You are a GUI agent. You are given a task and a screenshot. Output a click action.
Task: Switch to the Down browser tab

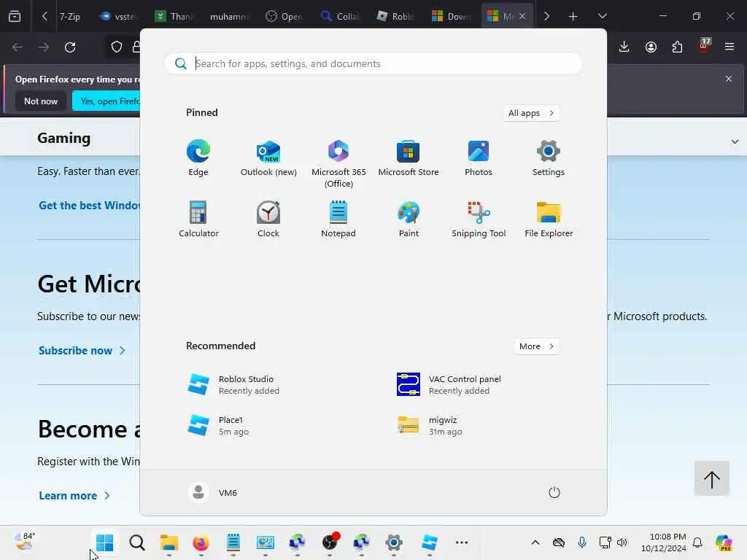(451, 16)
